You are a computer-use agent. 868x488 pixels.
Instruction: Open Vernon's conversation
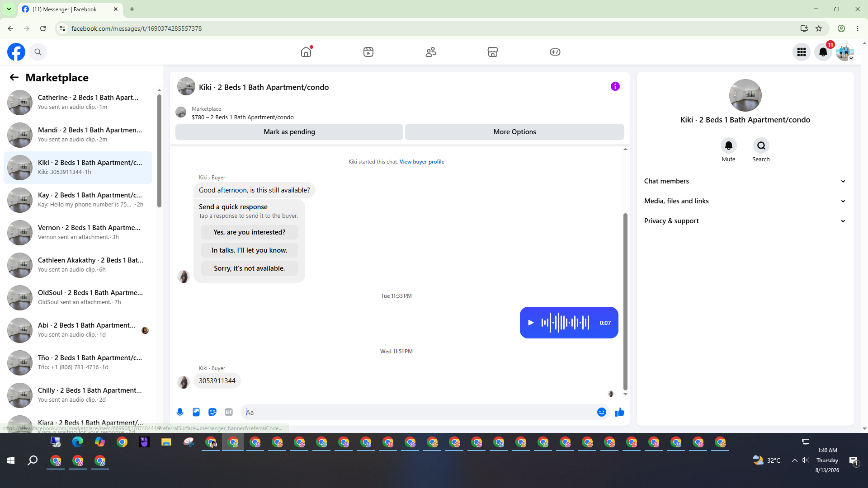click(x=78, y=233)
